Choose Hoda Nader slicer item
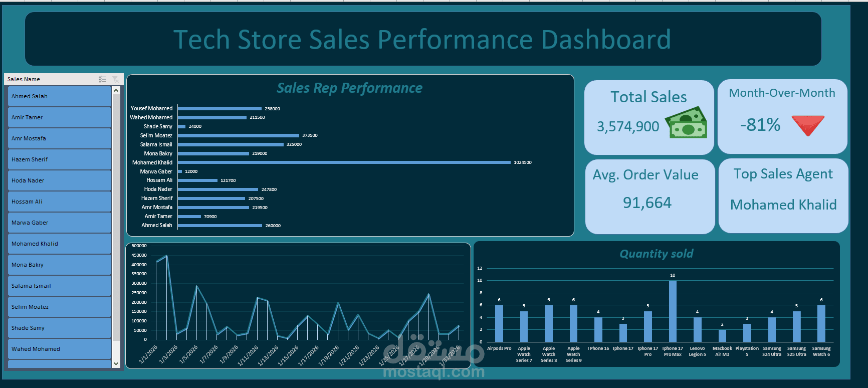This screenshot has height=388, width=868. [x=60, y=180]
